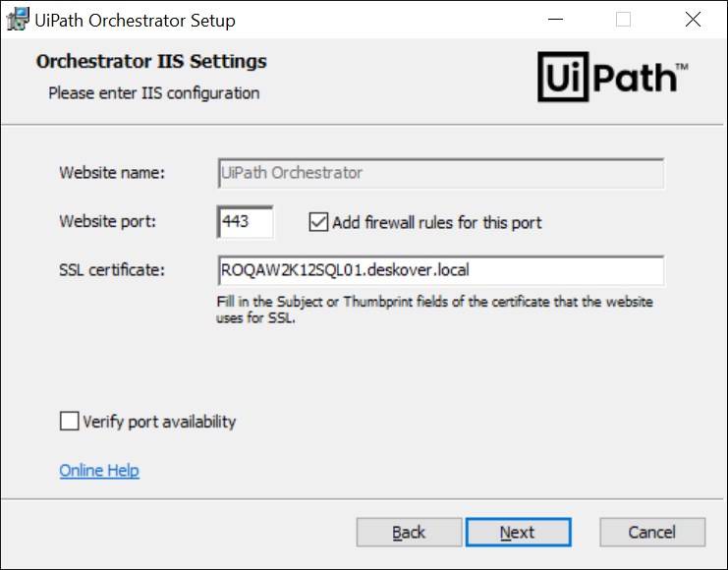The image size is (728, 570).
Task: Click the SSL certificate label
Action: 112,270
